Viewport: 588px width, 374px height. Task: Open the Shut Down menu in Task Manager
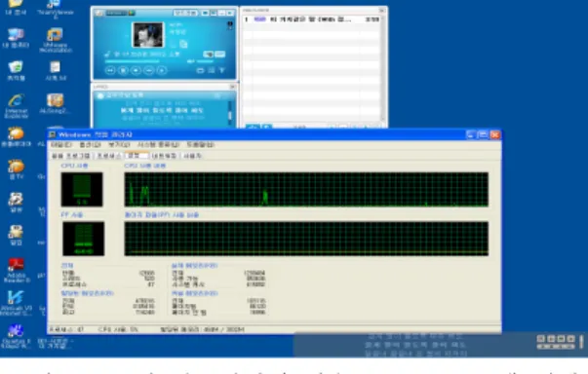158,144
